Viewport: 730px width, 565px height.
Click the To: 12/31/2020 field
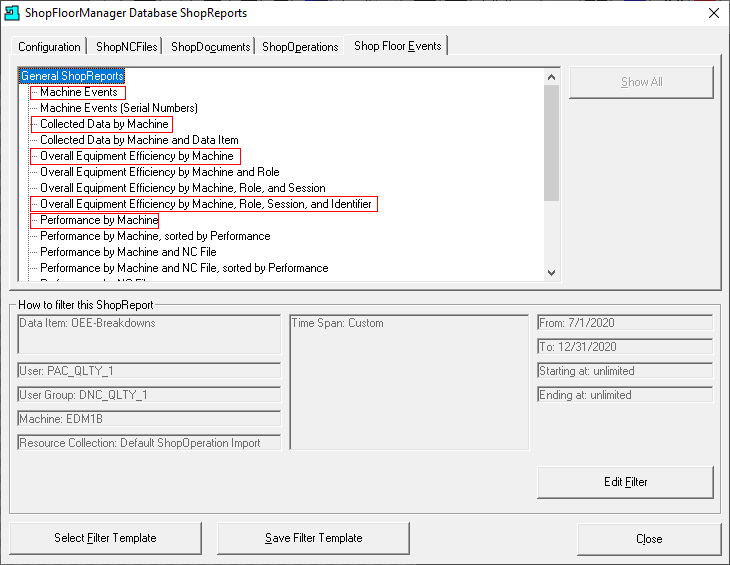coord(625,347)
